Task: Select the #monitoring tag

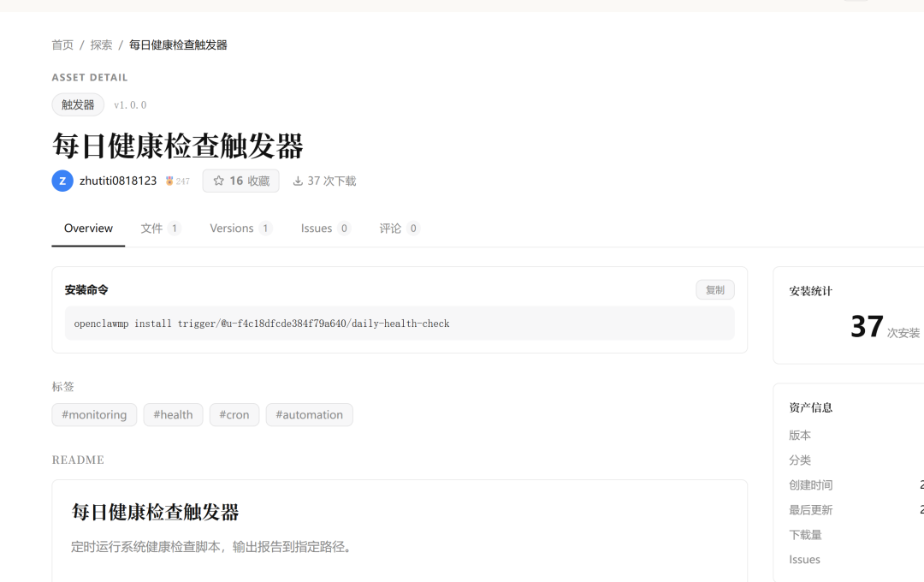Action: 94,415
